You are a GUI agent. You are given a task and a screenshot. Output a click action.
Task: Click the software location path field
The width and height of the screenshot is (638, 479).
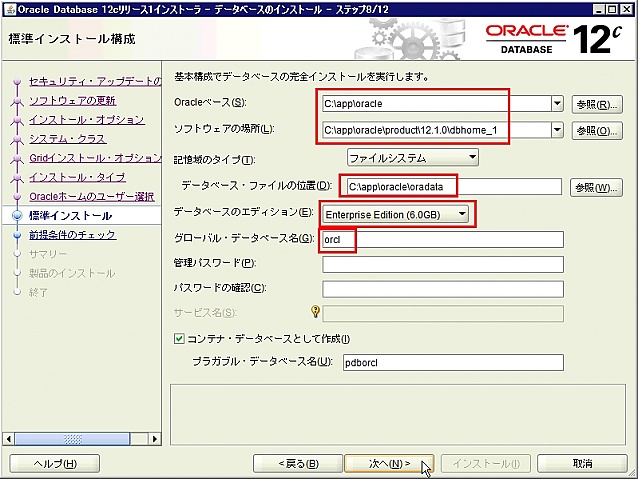pyautogui.click(x=437, y=130)
